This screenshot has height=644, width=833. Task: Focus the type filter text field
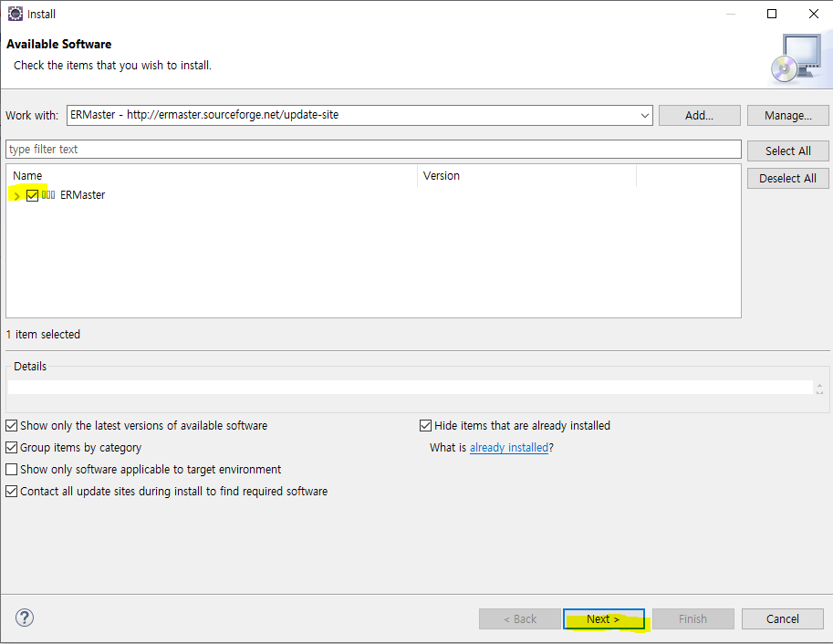373,150
